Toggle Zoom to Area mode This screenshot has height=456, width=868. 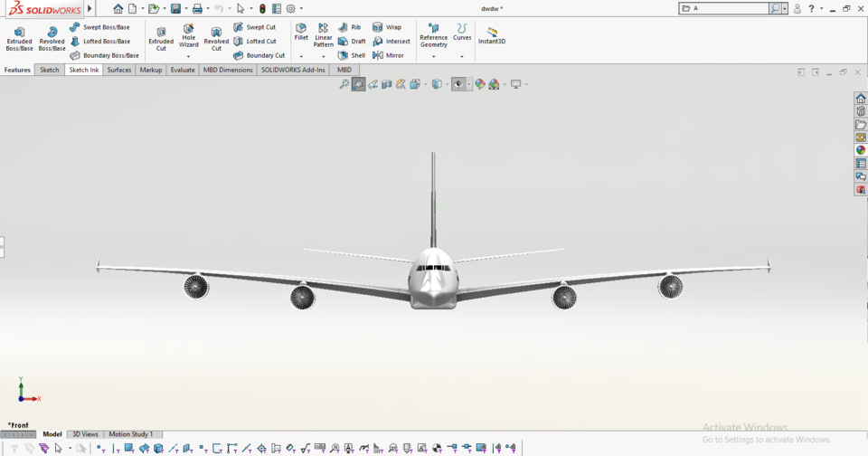coord(359,84)
